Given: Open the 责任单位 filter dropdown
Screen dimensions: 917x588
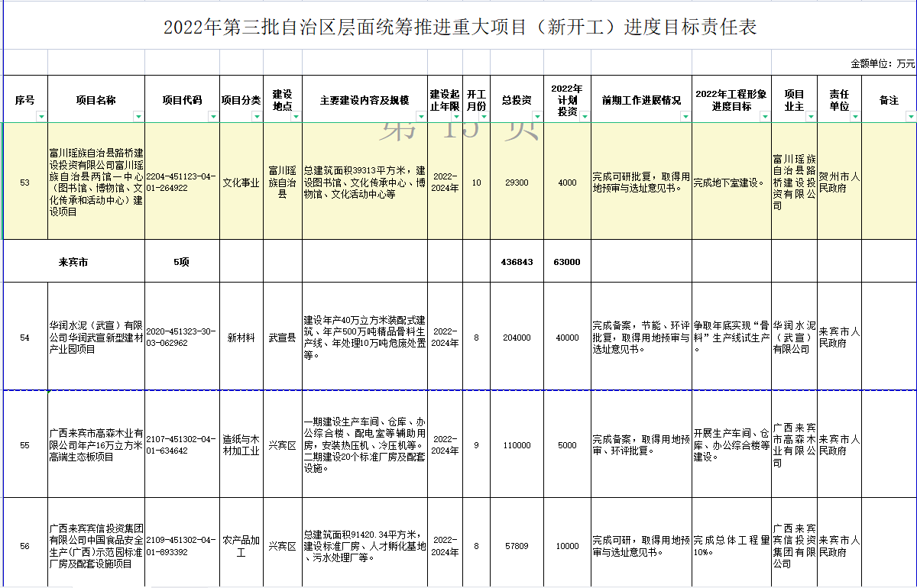Looking at the screenshot, I should 856,117.
